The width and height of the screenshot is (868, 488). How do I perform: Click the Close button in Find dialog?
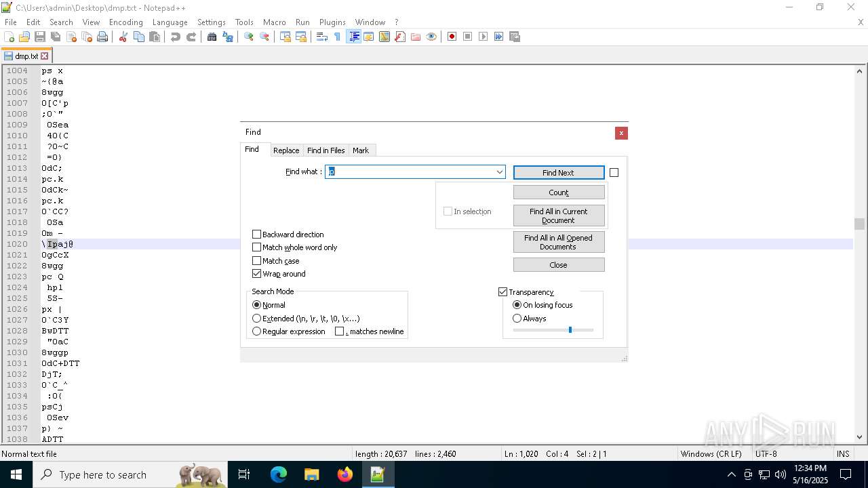[559, 265]
